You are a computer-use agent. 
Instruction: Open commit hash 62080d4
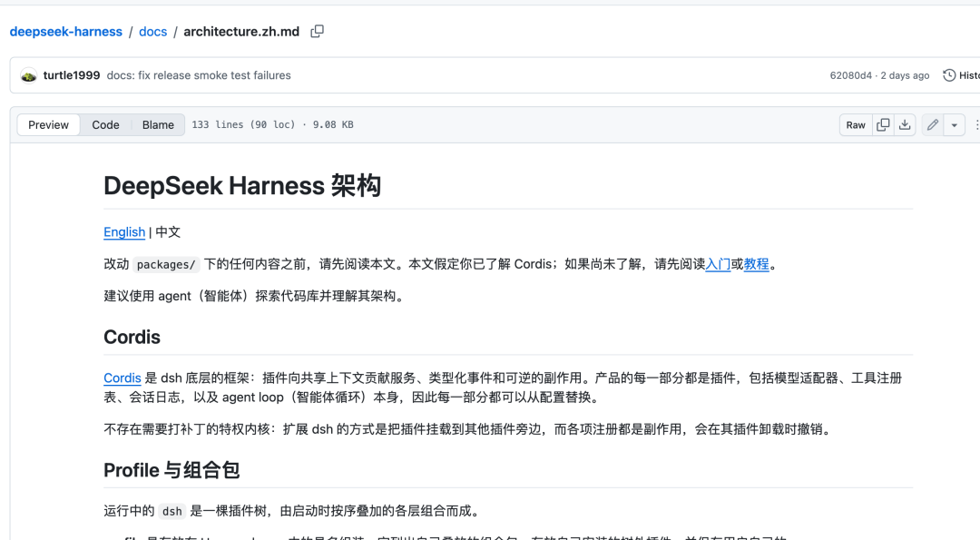click(850, 75)
